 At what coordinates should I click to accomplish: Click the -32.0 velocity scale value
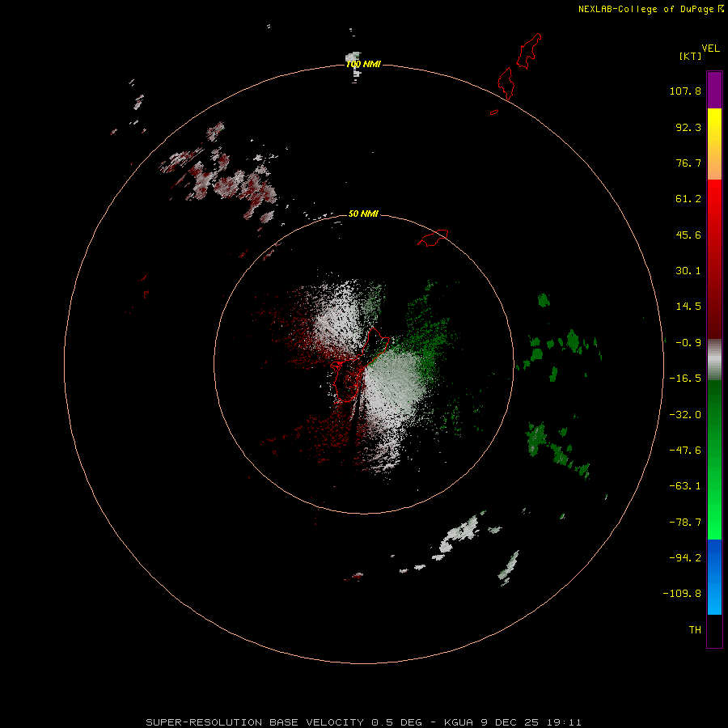(685, 415)
